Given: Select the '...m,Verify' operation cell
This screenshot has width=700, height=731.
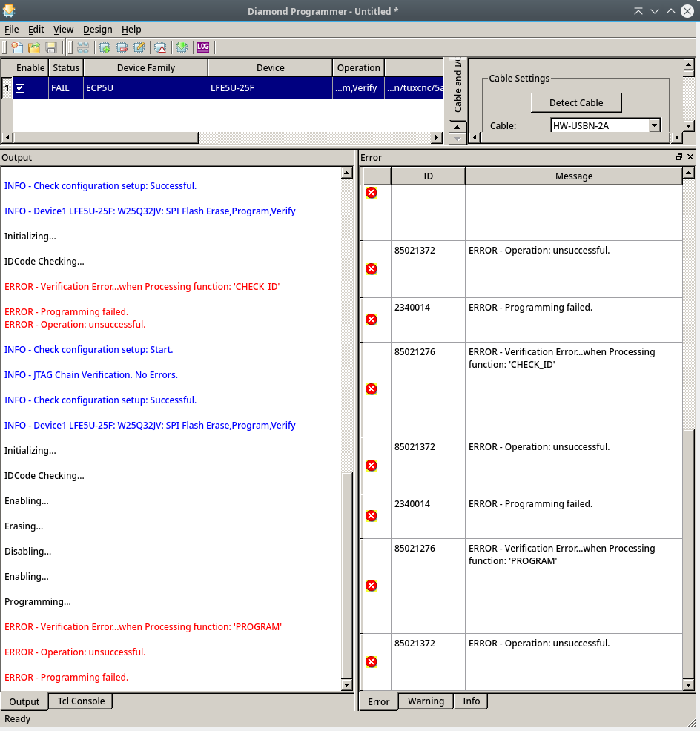Looking at the screenshot, I should point(359,88).
